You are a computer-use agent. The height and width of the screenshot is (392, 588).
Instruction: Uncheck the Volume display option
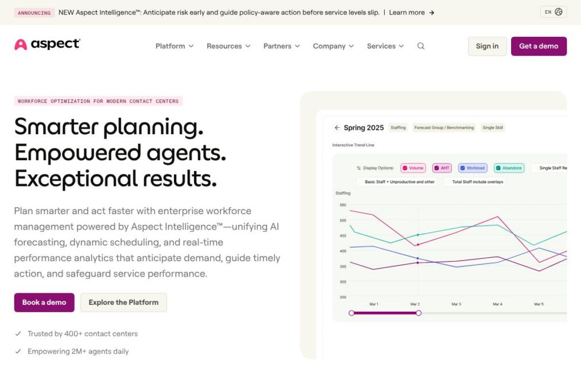tap(405, 168)
